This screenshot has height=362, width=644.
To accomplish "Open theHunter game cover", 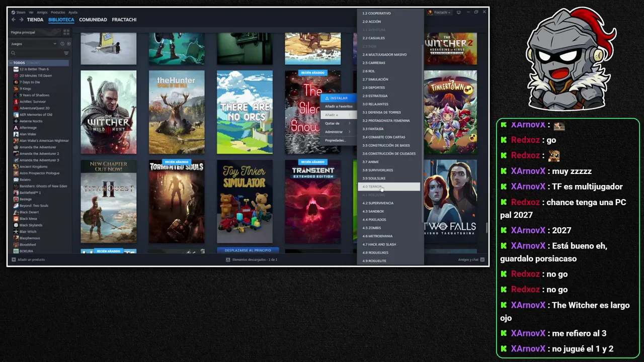I will tap(177, 112).
